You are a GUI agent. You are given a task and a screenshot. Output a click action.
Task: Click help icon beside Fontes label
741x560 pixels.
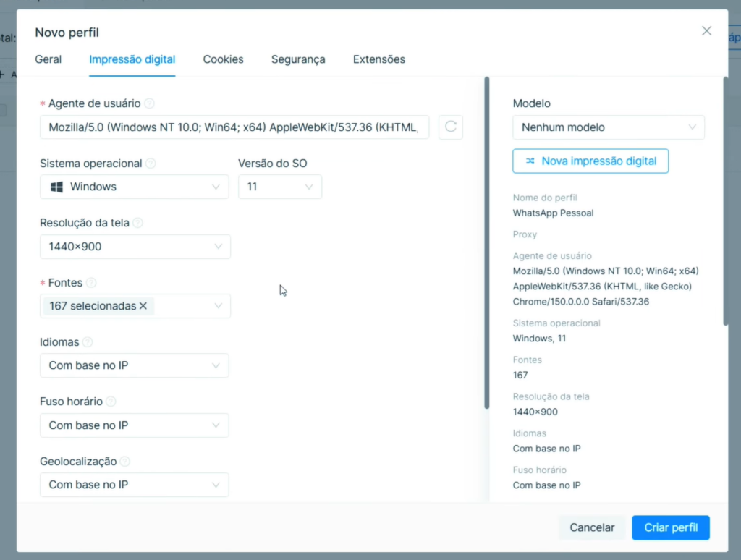click(x=91, y=283)
